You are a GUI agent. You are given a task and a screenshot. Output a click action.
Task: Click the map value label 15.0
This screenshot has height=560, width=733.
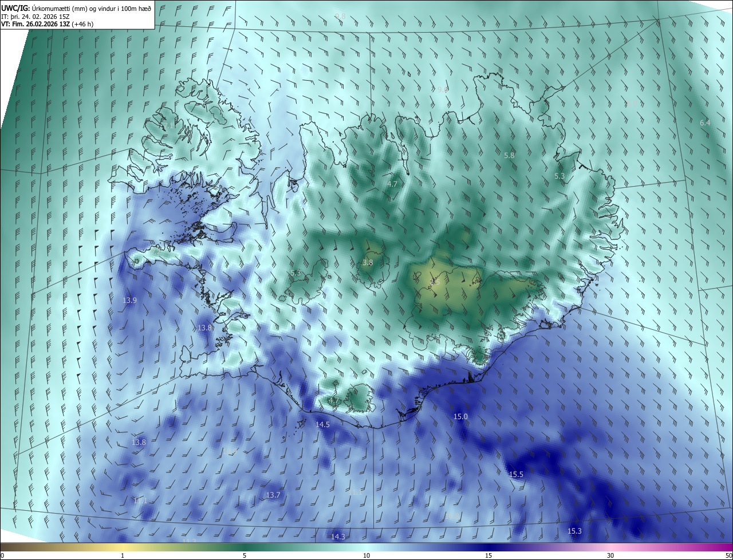460,417
